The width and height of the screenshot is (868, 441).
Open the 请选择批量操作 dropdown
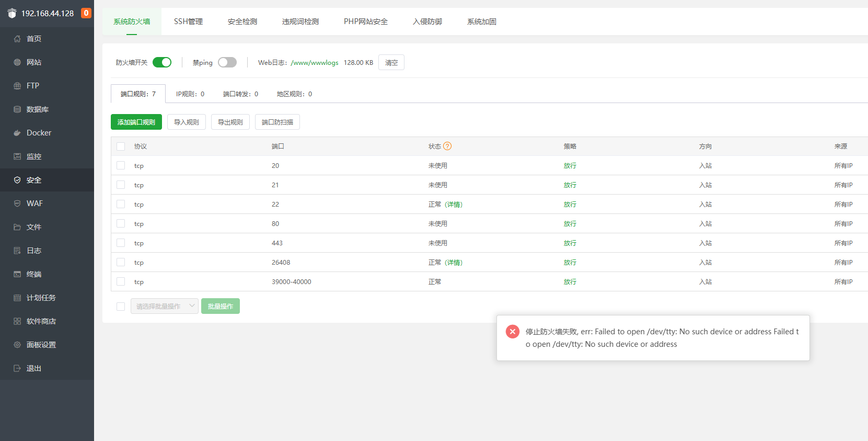pyautogui.click(x=165, y=306)
